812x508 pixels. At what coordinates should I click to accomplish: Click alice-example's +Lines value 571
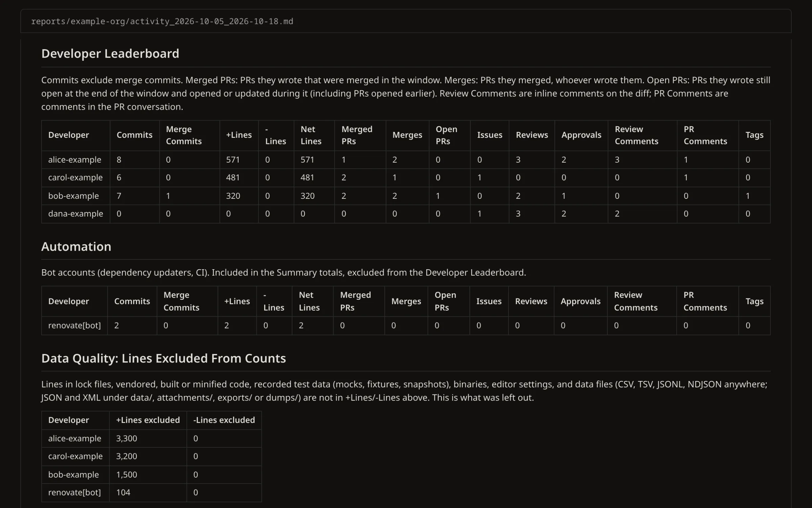pyautogui.click(x=233, y=160)
